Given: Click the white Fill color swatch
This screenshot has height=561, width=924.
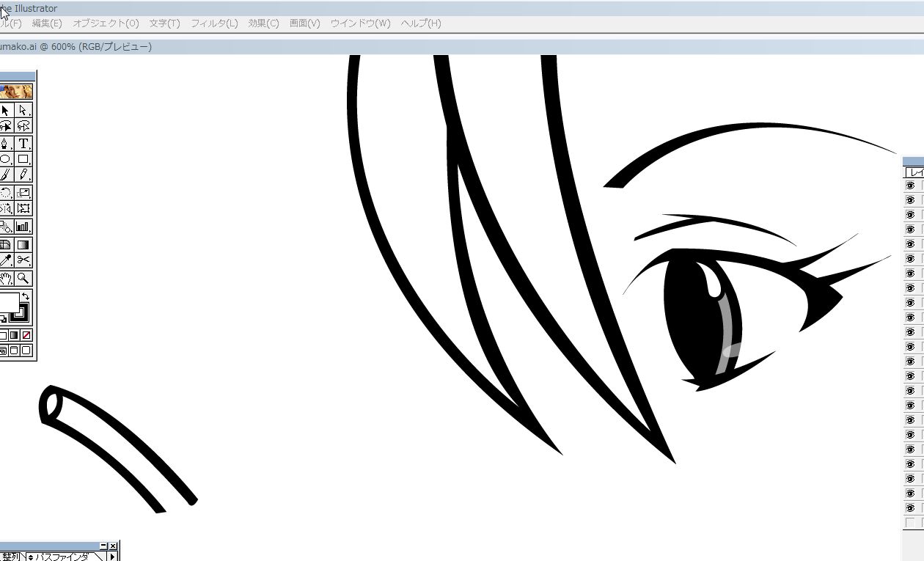Looking at the screenshot, I should coord(7,302).
